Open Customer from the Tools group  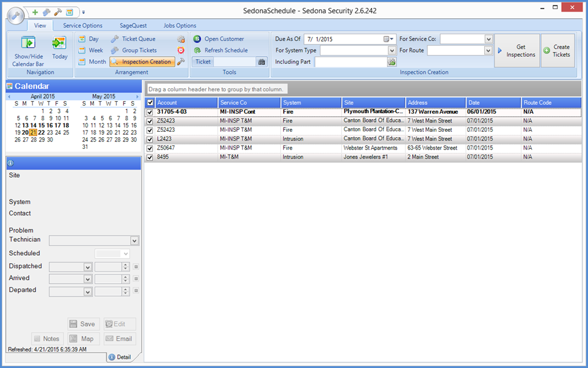coord(219,39)
